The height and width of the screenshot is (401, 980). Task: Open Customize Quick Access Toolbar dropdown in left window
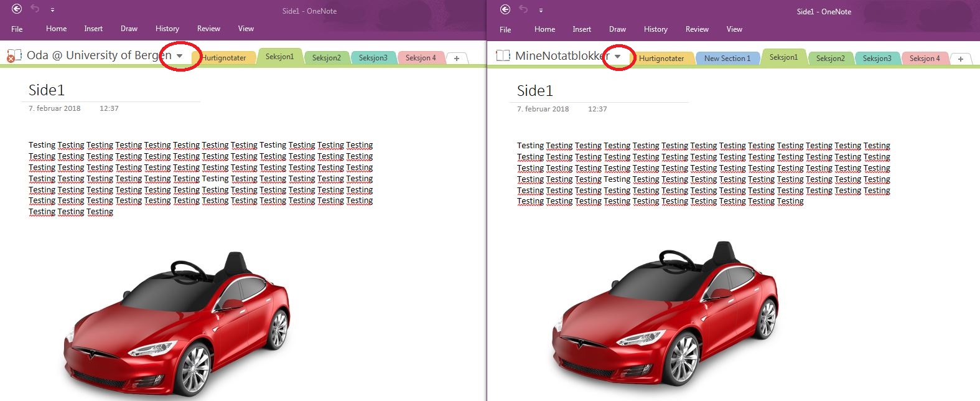[52, 10]
